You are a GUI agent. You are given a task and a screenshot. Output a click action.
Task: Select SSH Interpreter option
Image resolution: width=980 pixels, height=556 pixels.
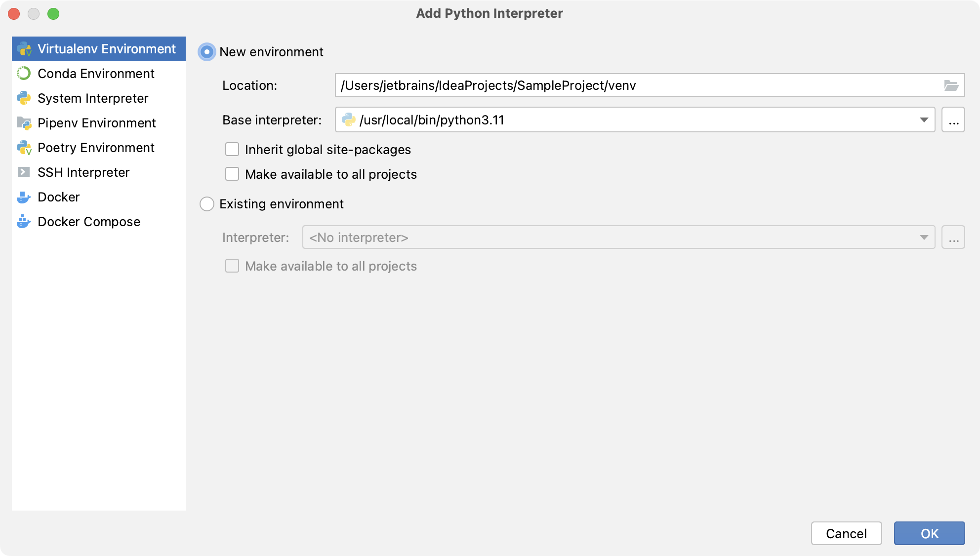83,172
